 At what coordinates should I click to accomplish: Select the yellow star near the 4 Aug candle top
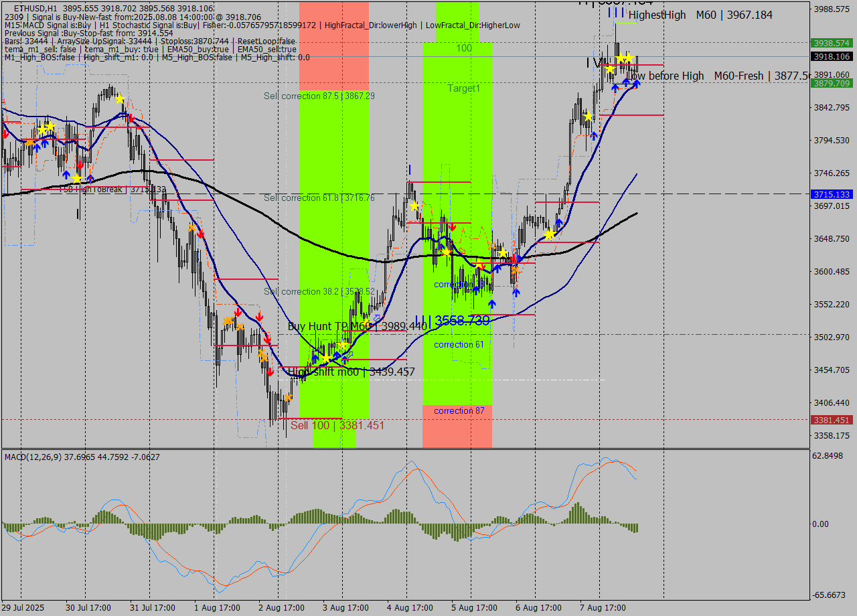tap(414, 206)
